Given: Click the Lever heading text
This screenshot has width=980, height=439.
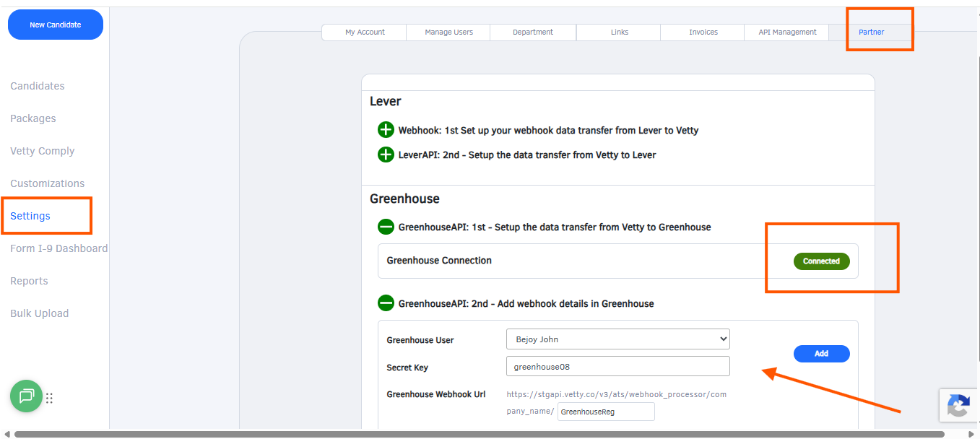Looking at the screenshot, I should tap(386, 102).
